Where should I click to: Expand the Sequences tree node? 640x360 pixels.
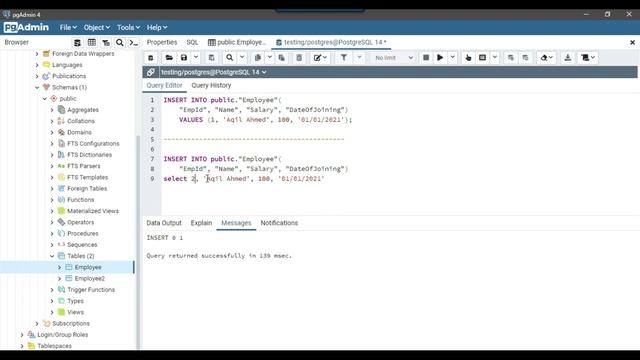(52, 245)
